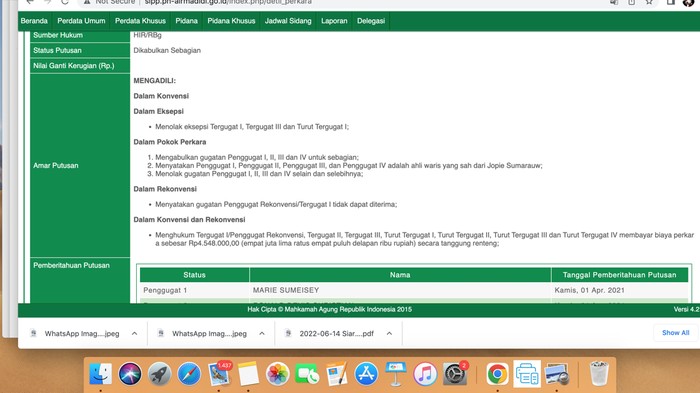700x393 pixels.
Task: Open Safari compass icon in Dock
Action: coord(189,373)
